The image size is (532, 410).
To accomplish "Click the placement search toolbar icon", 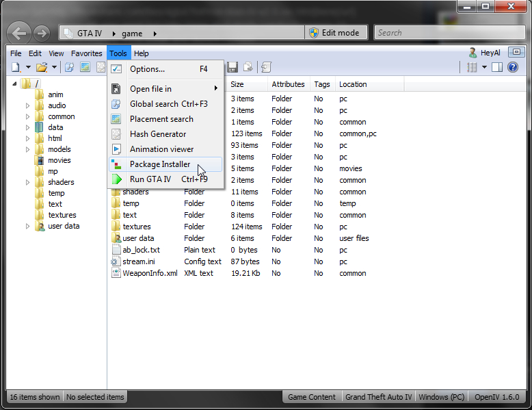I will click(x=85, y=67).
